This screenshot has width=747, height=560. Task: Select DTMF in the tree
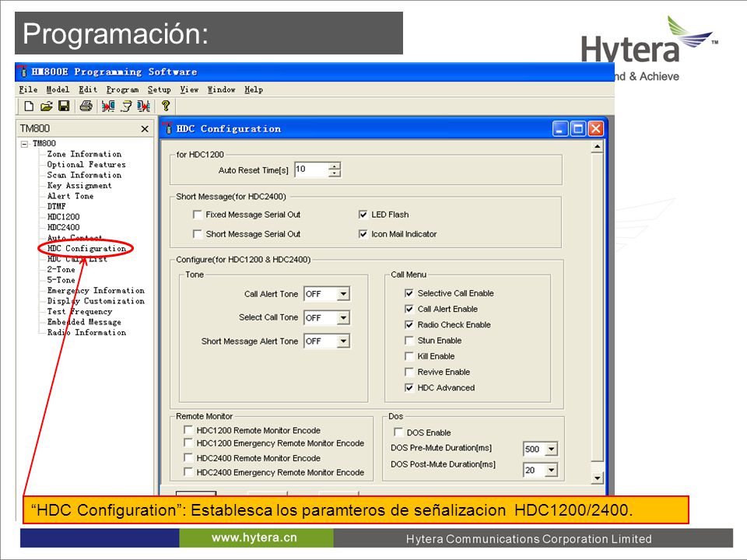pos(56,207)
